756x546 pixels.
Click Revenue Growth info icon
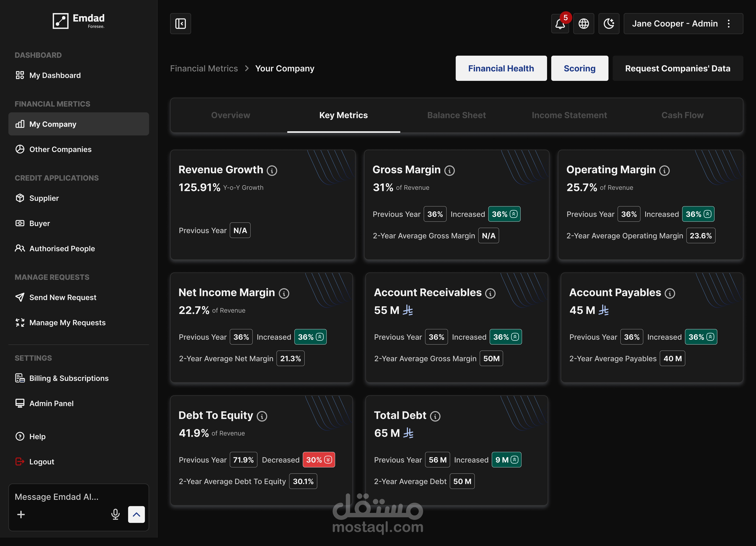[x=272, y=171]
